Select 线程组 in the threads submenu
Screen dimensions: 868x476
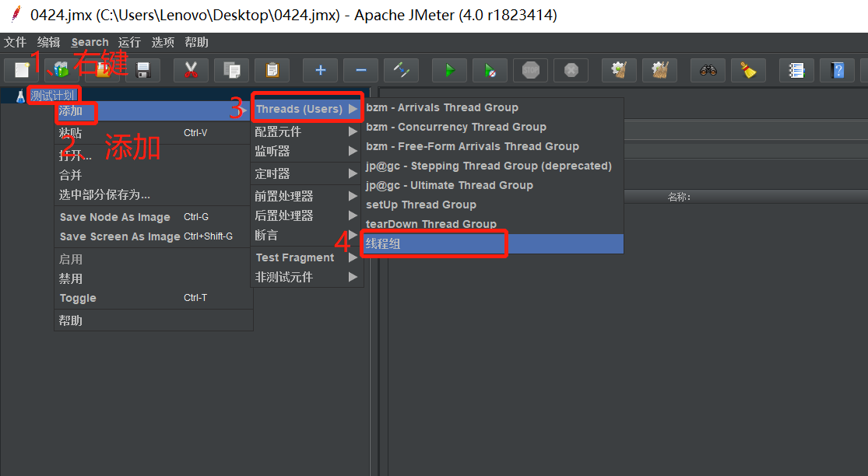494,243
